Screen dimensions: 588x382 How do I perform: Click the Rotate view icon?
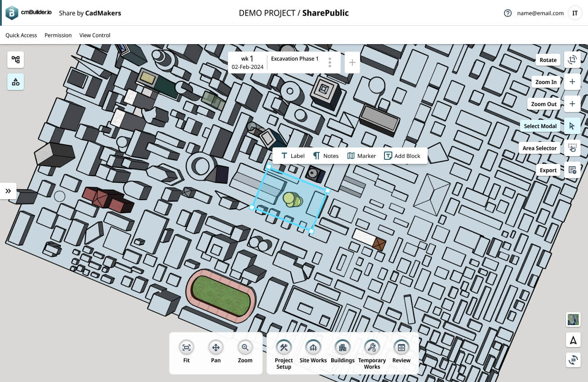tap(572, 60)
